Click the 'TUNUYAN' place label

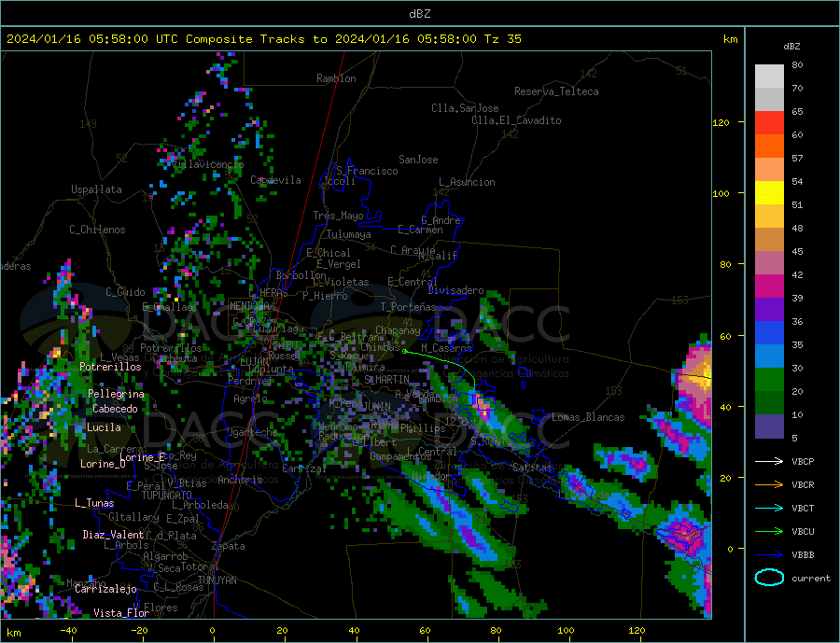tap(217, 580)
